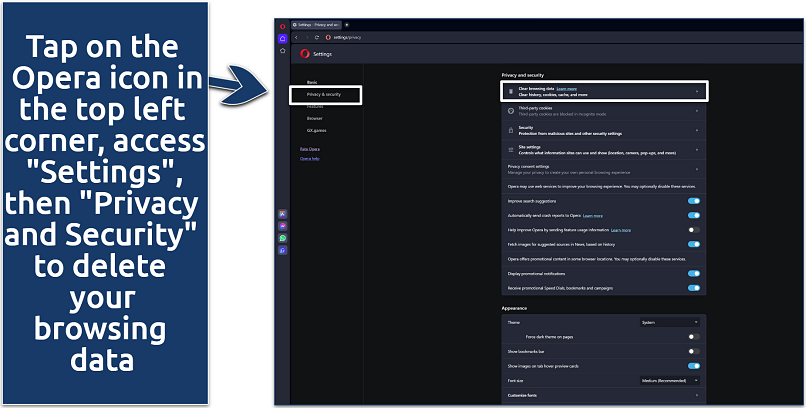Open a new tab with the plus button
This screenshot has height=408, width=806.
point(346,25)
